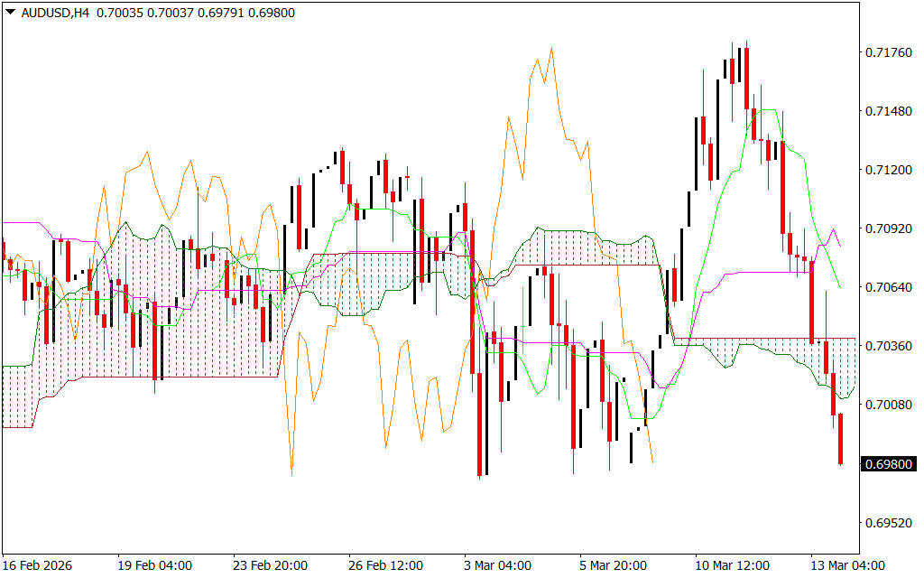Click the 0.69520 price axis label

[889, 523]
